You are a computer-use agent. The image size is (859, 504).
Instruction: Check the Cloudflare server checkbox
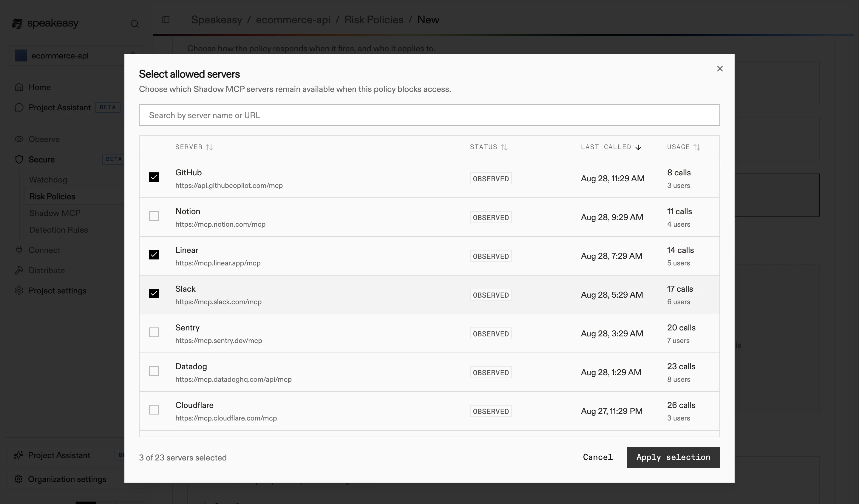coord(154,409)
